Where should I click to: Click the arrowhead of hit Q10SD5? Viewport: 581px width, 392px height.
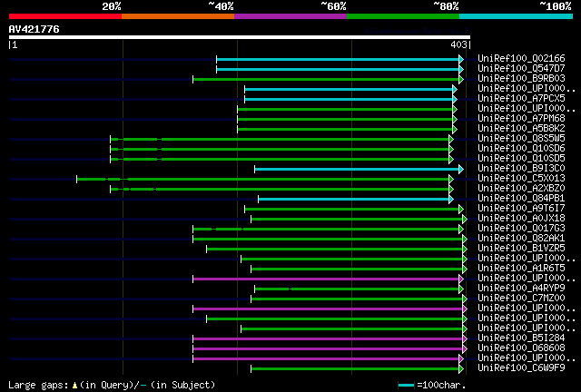coord(451,160)
